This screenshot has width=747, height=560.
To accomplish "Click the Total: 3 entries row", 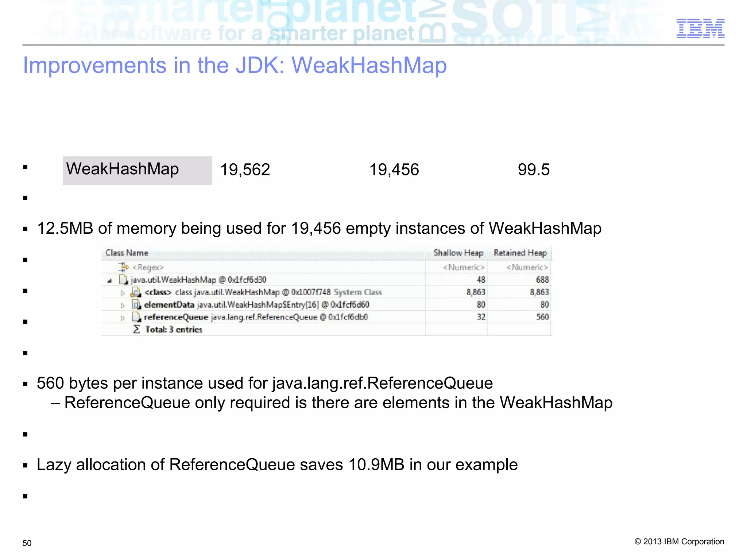I will (x=326, y=329).
